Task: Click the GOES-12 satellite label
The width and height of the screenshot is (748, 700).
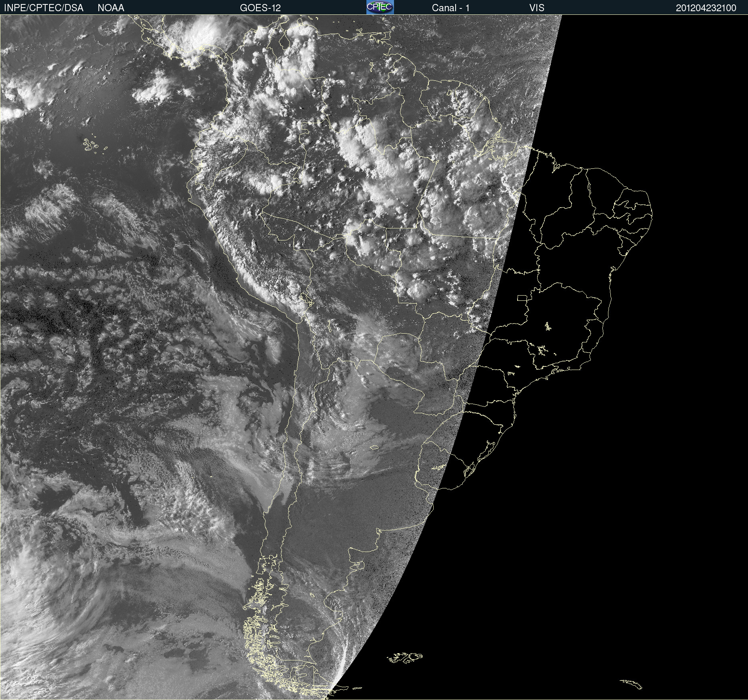Action: [260, 8]
